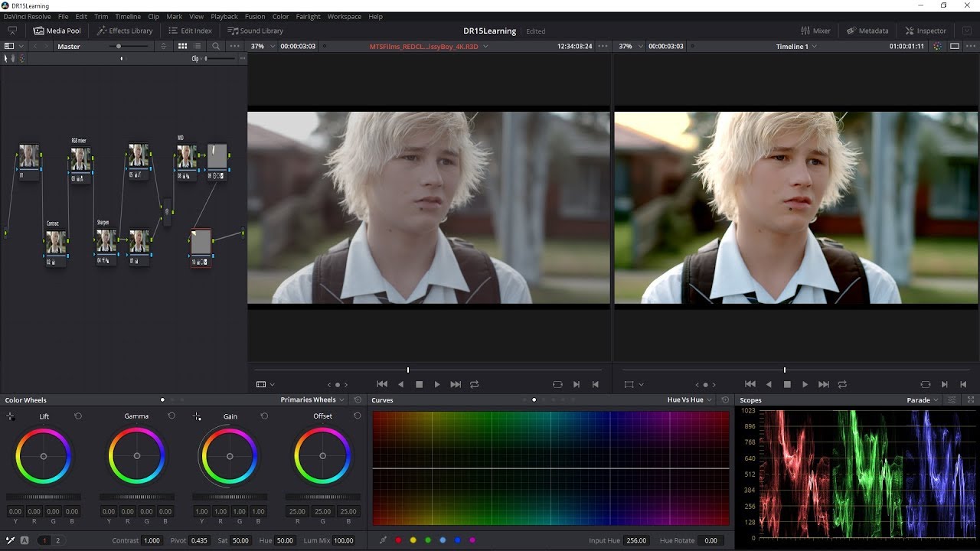Open source viewer three-dot options menu
The width and height of the screenshot is (980, 551).
click(x=603, y=46)
